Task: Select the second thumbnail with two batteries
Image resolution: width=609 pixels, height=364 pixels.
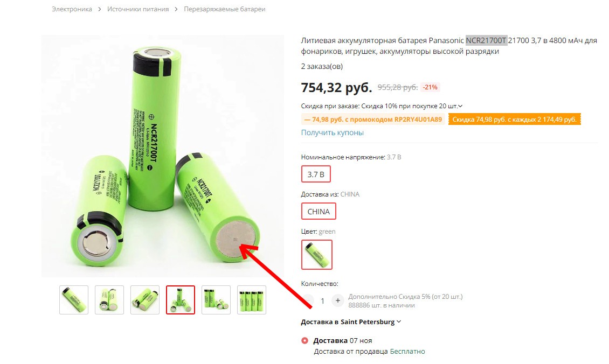Action: pyautogui.click(x=109, y=299)
